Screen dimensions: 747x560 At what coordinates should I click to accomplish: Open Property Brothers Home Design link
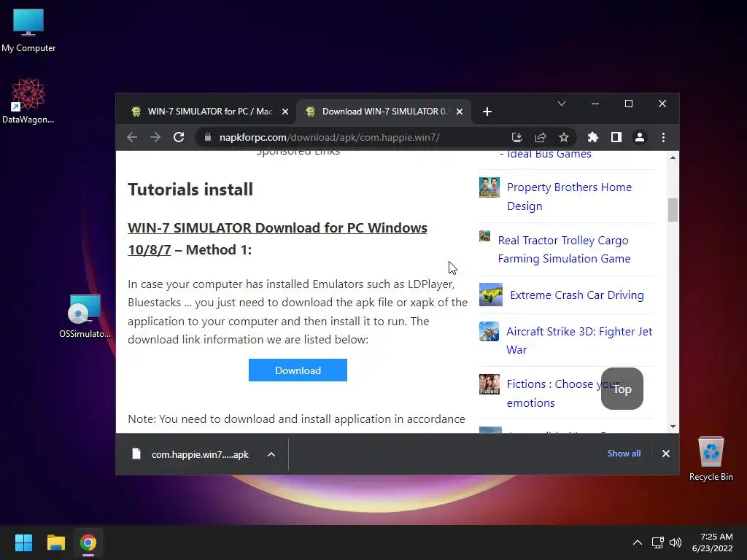coord(569,197)
